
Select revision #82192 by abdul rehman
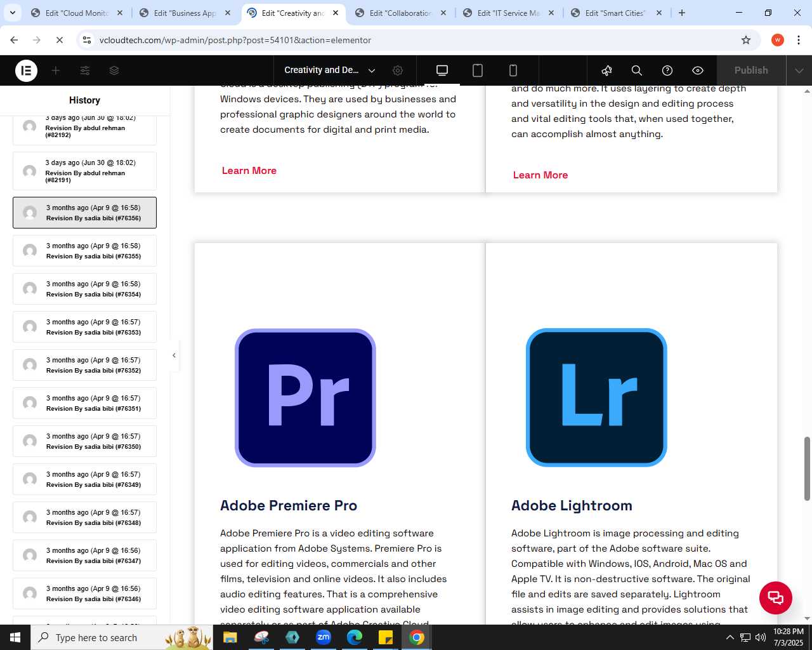tap(84, 130)
